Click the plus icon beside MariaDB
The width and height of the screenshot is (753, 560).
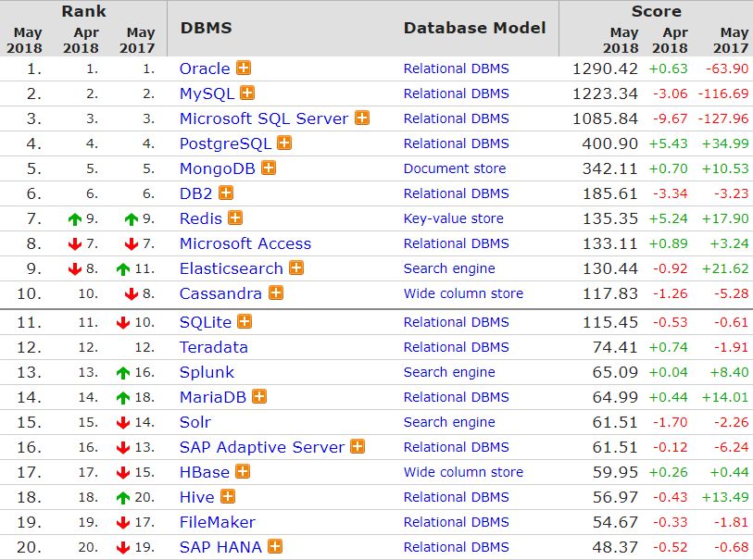coord(259,397)
